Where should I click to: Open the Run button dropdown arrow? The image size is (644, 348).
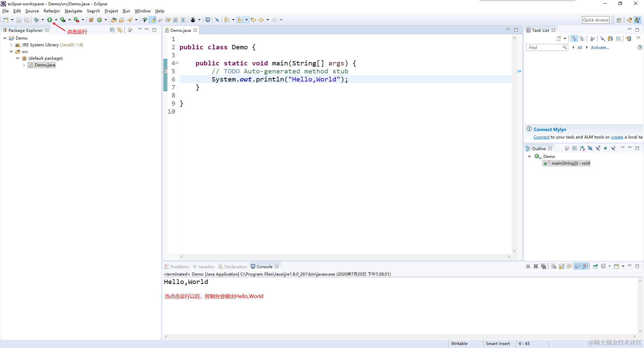(x=56, y=20)
